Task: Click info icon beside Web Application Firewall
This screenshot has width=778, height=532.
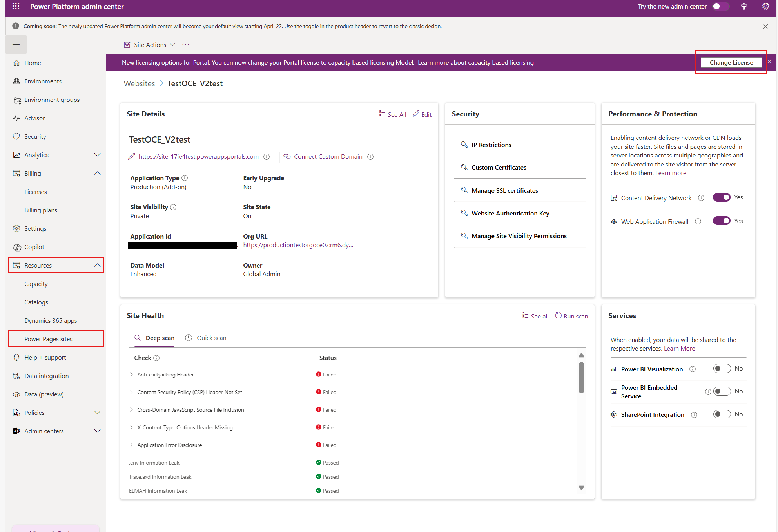Action: (698, 221)
